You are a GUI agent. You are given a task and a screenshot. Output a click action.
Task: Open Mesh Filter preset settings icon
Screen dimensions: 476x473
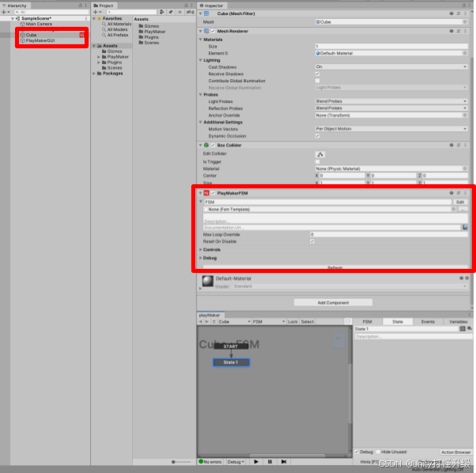tap(459, 13)
